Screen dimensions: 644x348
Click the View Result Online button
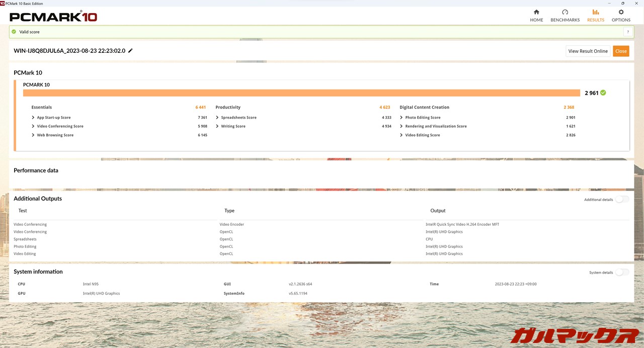coord(588,51)
